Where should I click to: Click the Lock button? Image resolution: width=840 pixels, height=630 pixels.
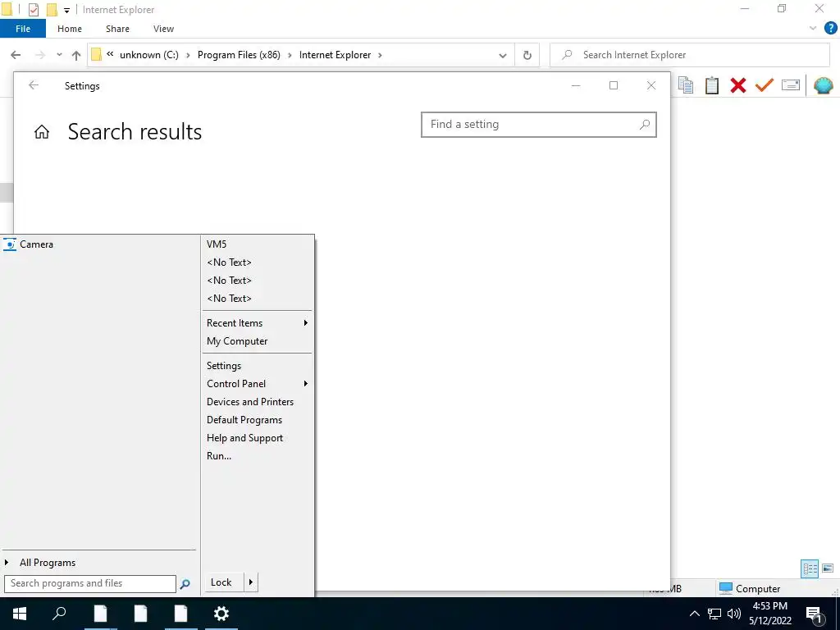pos(224,582)
